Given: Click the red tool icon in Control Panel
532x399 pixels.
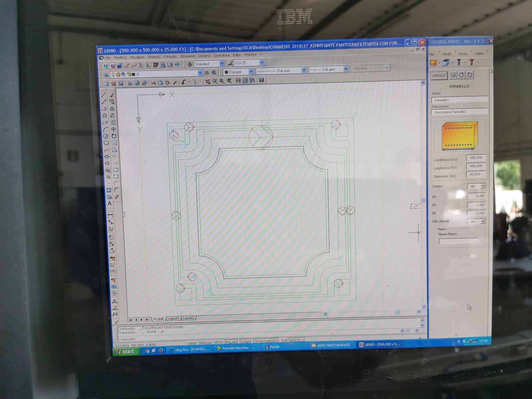Looking at the screenshot, I should (x=471, y=62).
